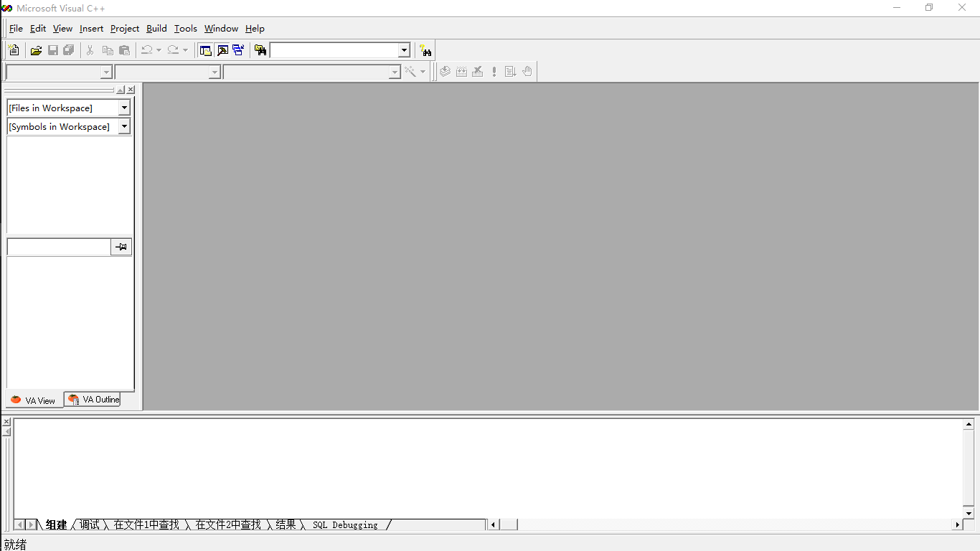Close the workspace panel with its X
The width and height of the screenshot is (980, 551).
(131, 90)
